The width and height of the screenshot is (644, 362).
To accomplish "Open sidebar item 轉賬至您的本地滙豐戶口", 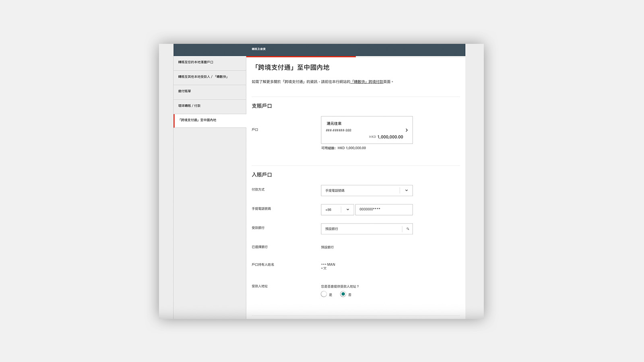I will pos(210,63).
